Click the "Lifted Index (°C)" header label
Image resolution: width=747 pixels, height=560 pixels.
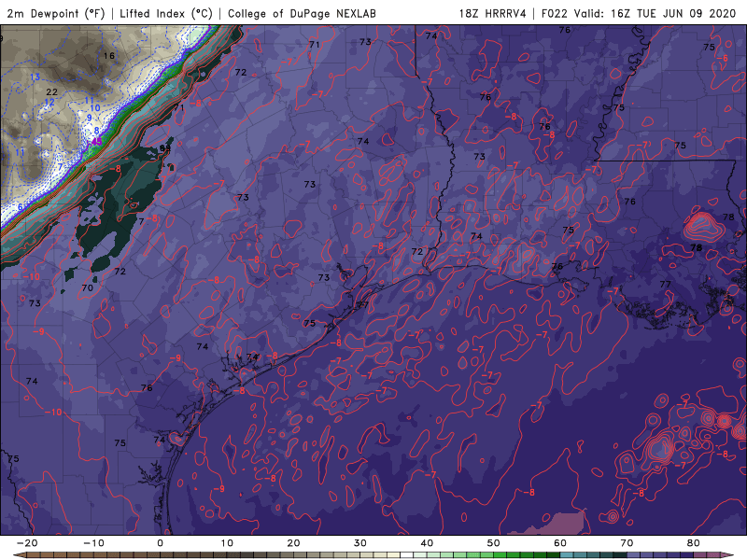(x=166, y=14)
